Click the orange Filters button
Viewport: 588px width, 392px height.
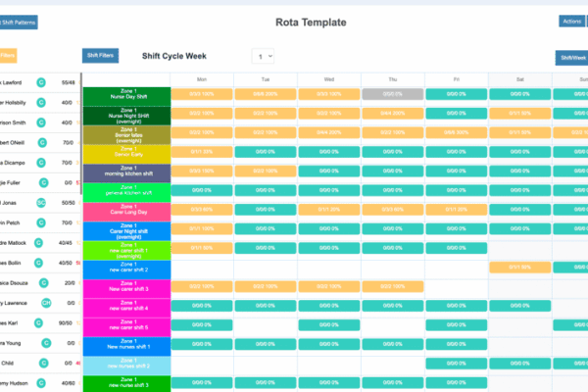8,57
